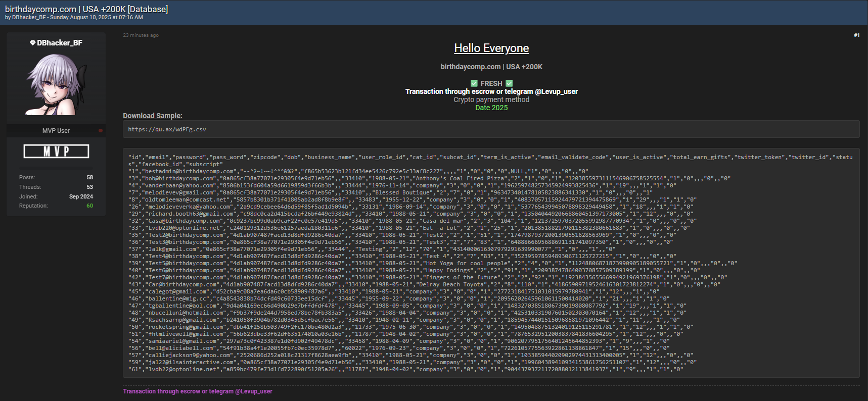Open DBhacker_BF profile from the sidebar username
This screenshot has width=868, height=401.
[59, 43]
